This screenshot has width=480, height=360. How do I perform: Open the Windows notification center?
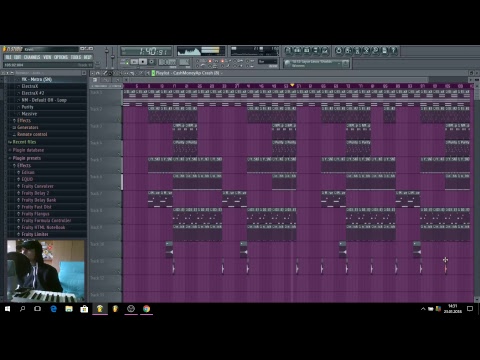coord(470,309)
